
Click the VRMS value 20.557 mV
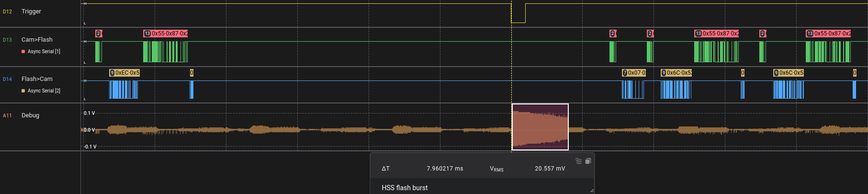[550, 169]
